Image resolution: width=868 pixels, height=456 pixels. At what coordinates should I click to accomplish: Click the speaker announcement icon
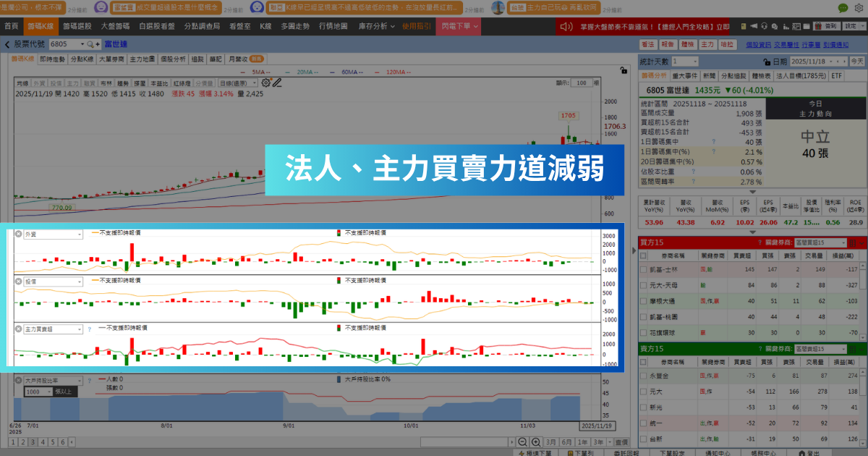(x=566, y=25)
